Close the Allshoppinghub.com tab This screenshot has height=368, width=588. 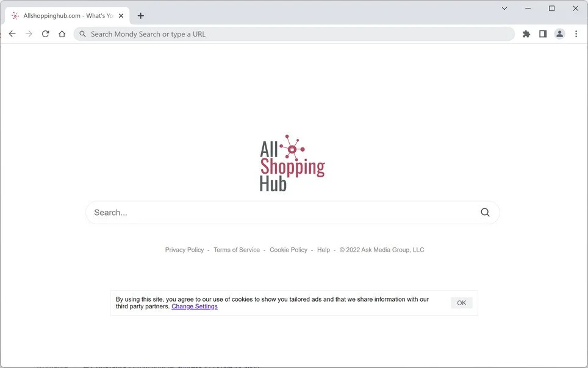[x=121, y=16]
